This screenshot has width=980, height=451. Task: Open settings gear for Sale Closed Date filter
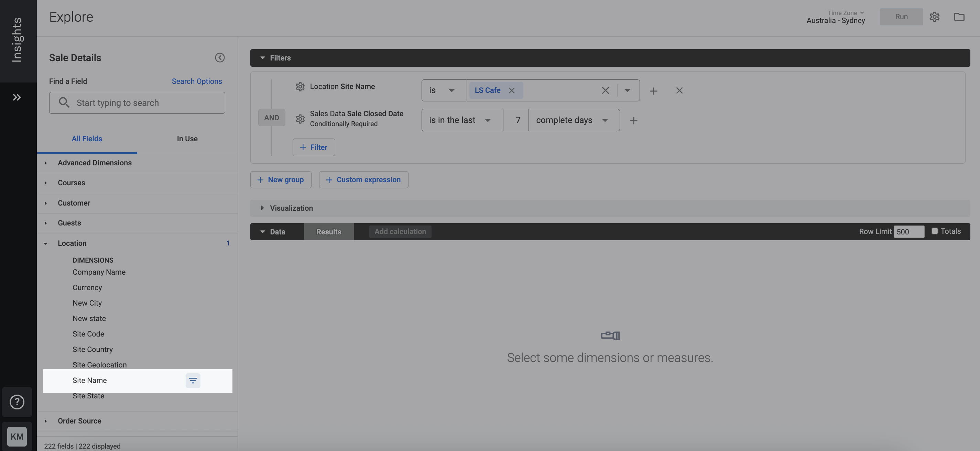click(x=300, y=119)
